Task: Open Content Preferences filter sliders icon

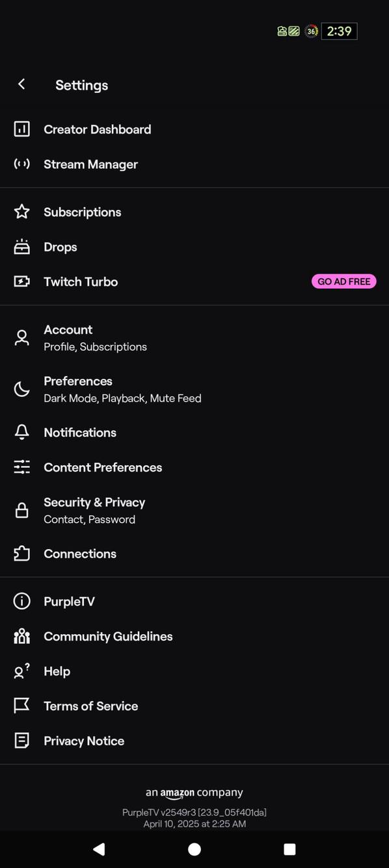Action: [x=21, y=467]
